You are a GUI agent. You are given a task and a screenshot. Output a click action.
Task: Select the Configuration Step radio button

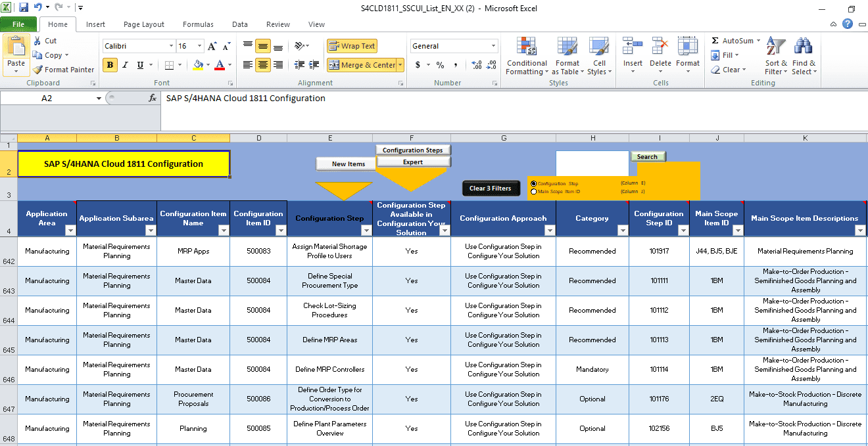(533, 184)
